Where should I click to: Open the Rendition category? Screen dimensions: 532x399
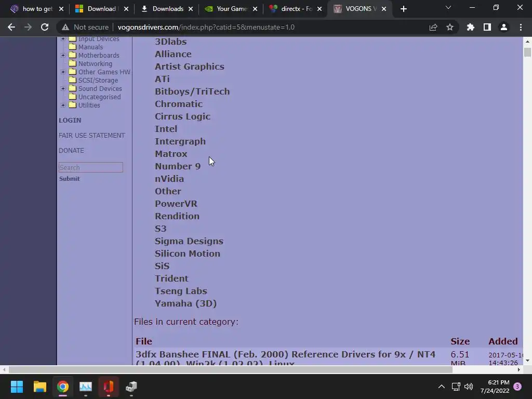point(177,216)
